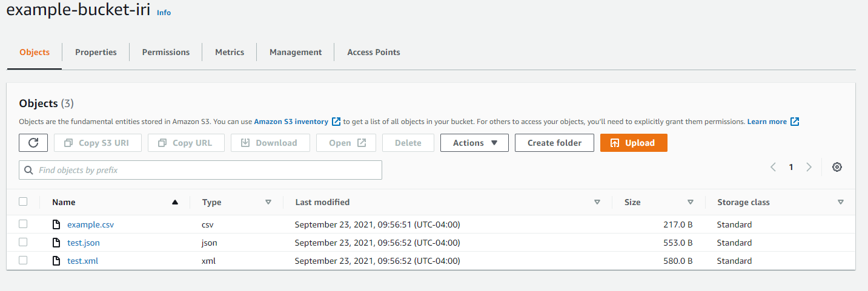Image resolution: width=868 pixels, height=291 pixels.
Task: Open the example.csv object link
Action: click(90, 224)
